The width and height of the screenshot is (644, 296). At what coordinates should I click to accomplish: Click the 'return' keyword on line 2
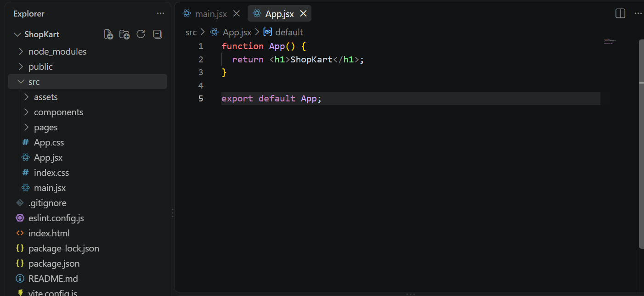tap(248, 59)
